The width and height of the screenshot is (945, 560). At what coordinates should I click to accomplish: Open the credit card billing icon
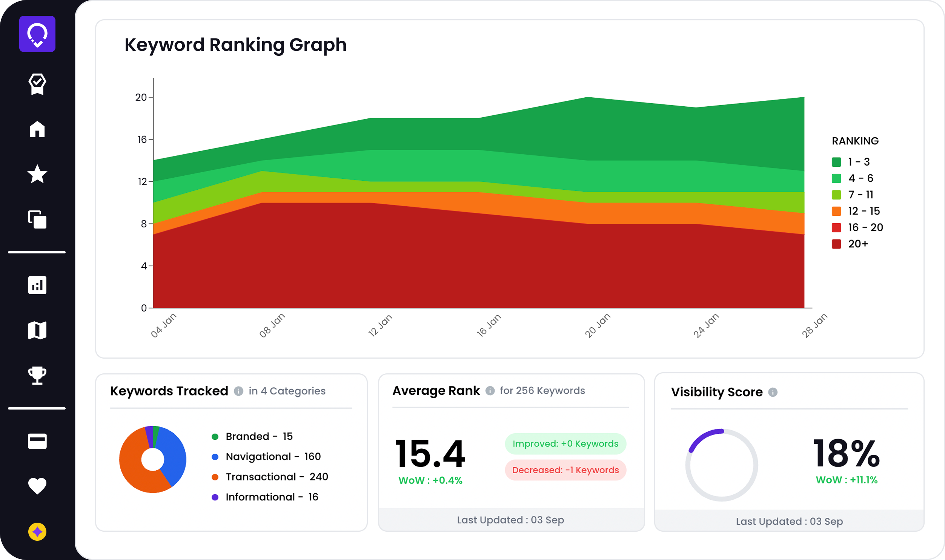coord(37,441)
